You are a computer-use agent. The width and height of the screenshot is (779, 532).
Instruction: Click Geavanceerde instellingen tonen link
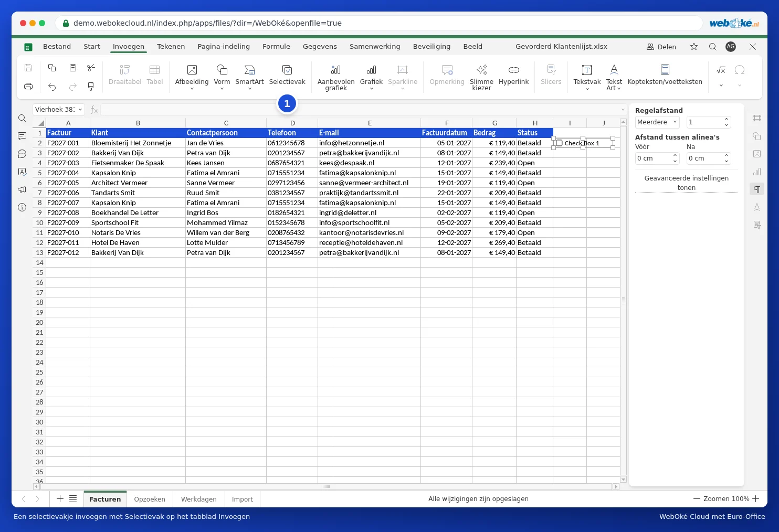(x=687, y=183)
